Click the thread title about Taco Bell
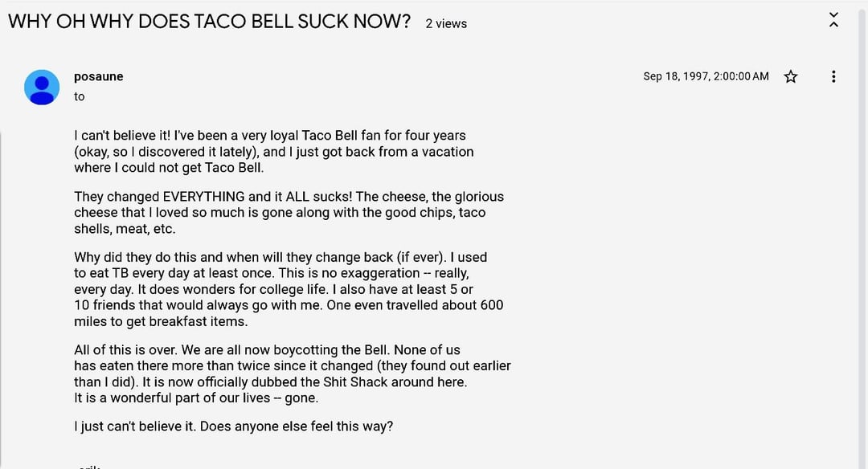 click(209, 22)
